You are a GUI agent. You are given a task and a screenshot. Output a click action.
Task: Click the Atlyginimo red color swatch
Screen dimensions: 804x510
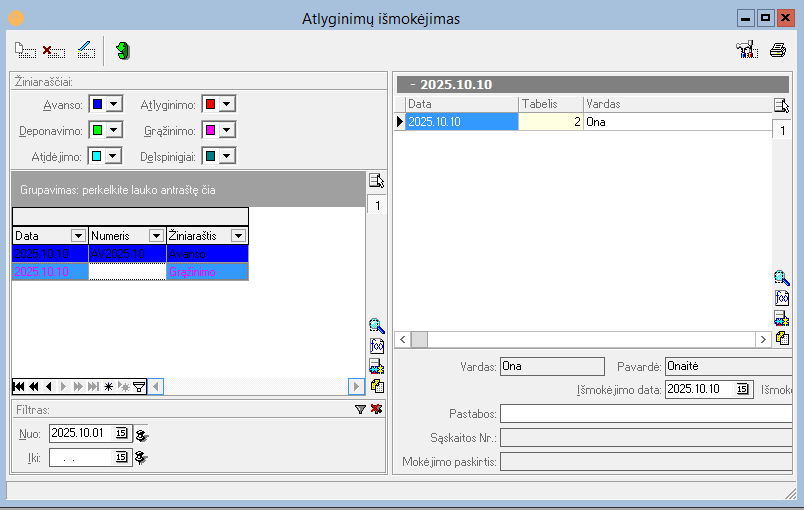click(x=210, y=105)
